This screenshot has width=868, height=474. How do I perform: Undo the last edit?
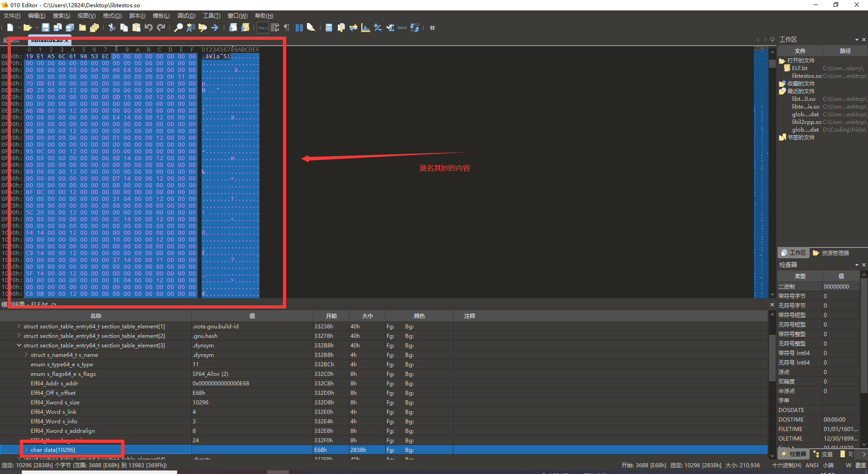(148, 28)
